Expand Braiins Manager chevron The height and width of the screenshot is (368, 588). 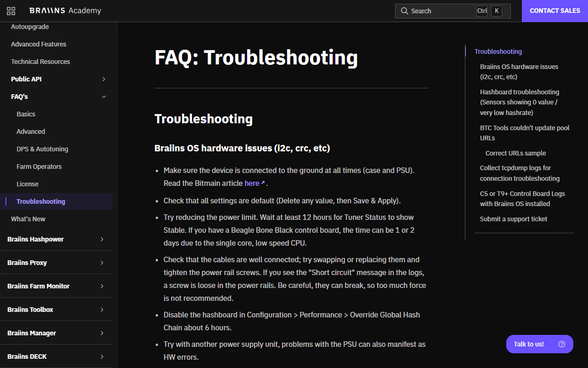click(x=102, y=333)
